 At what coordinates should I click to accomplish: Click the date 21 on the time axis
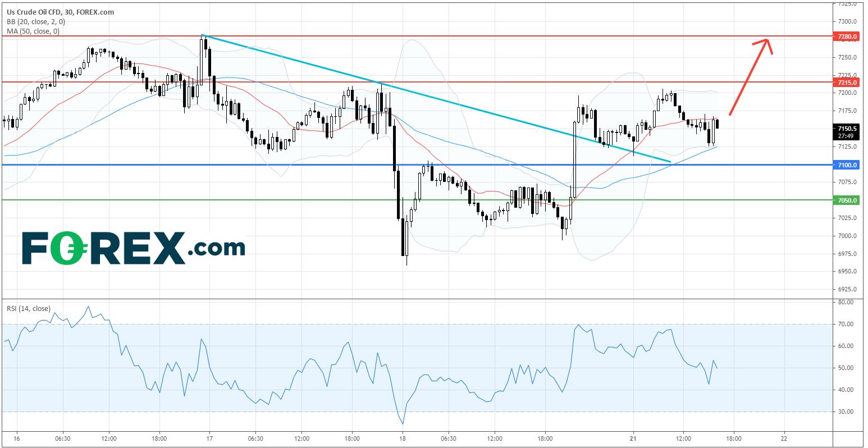click(x=633, y=438)
